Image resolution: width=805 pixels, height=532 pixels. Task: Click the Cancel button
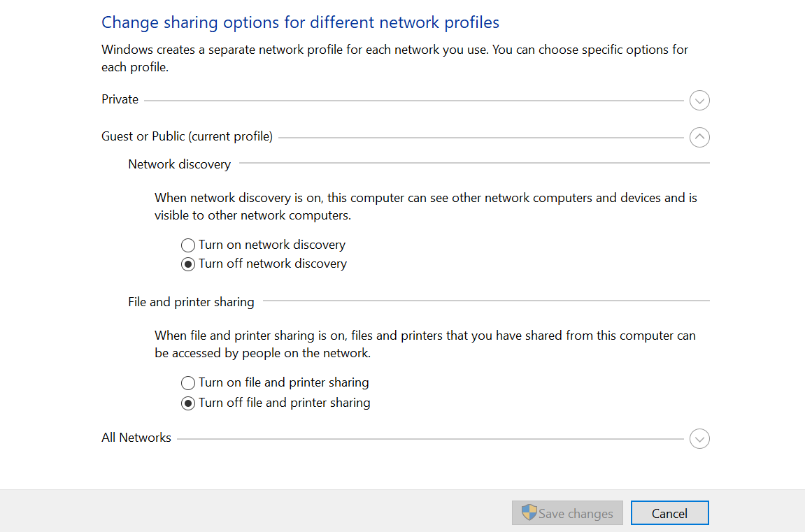669,512
